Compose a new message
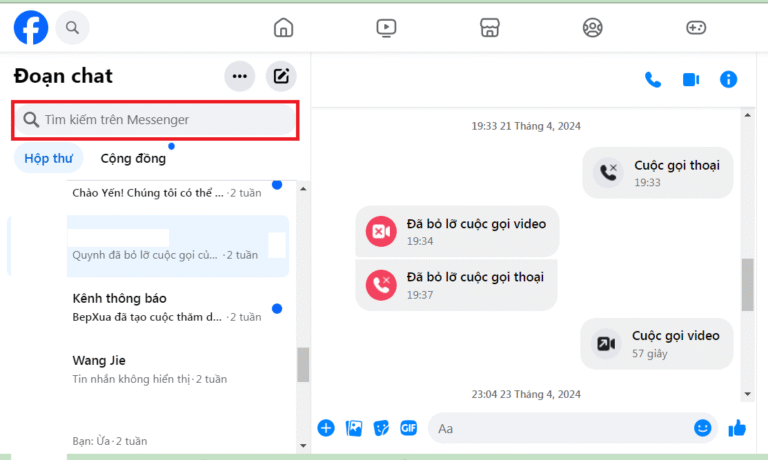Screen dimensions: 768x460 pyautogui.click(x=281, y=76)
